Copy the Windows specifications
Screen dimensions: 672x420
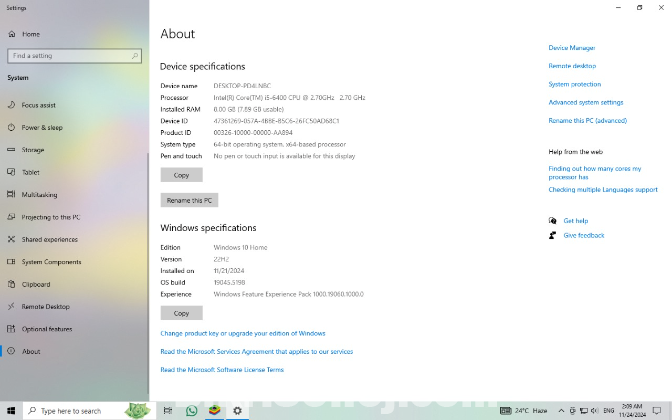(181, 313)
